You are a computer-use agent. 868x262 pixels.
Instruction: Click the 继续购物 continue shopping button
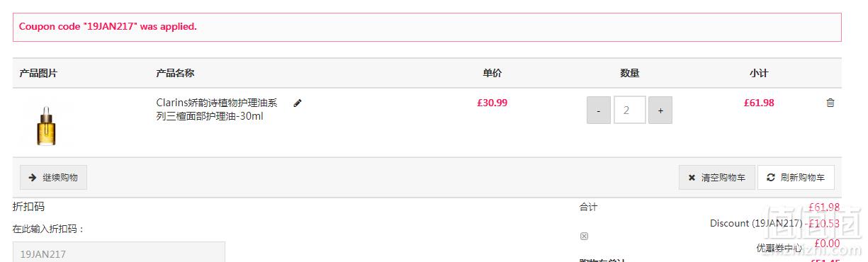53,178
